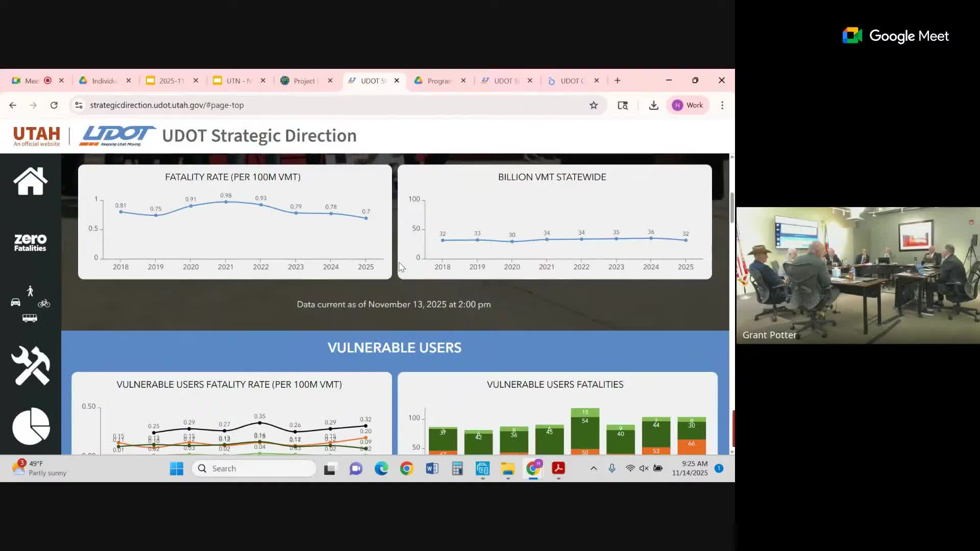
Task: Select the Zero Fatalities sidebar icon
Action: [30, 242]
